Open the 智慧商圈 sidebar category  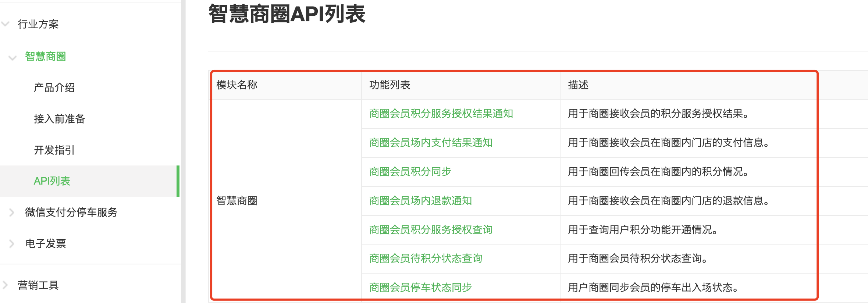(x=46, y=57)
